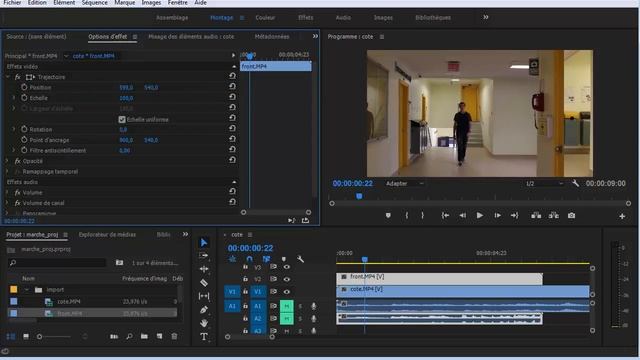Reset the Position parameter

232,87
